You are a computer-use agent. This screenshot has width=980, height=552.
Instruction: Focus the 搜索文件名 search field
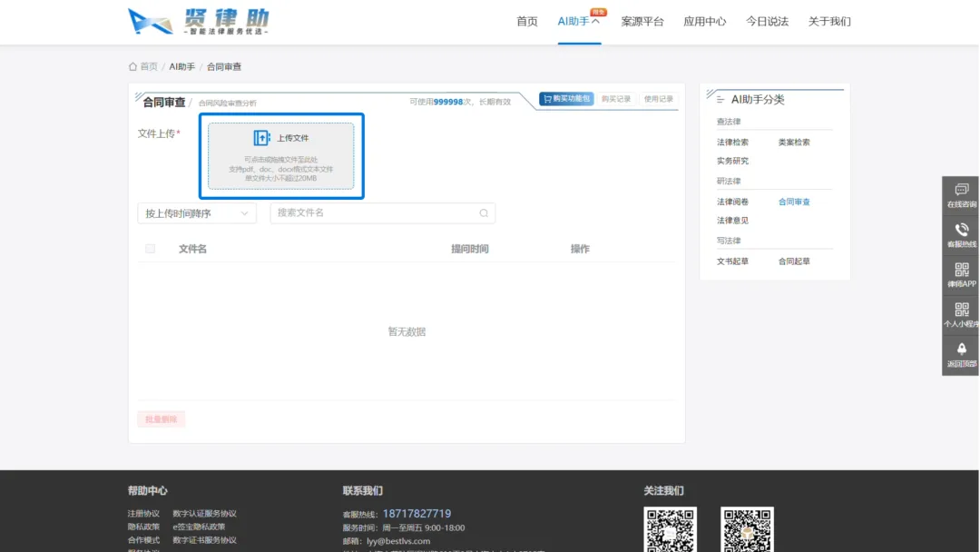(383, 213)
